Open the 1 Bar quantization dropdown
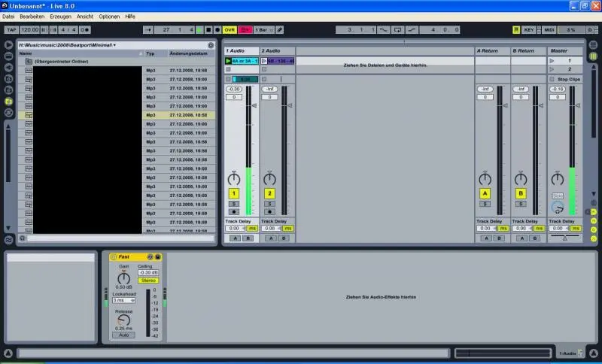This screenshot has height=364, width=602. click(263, 30)
